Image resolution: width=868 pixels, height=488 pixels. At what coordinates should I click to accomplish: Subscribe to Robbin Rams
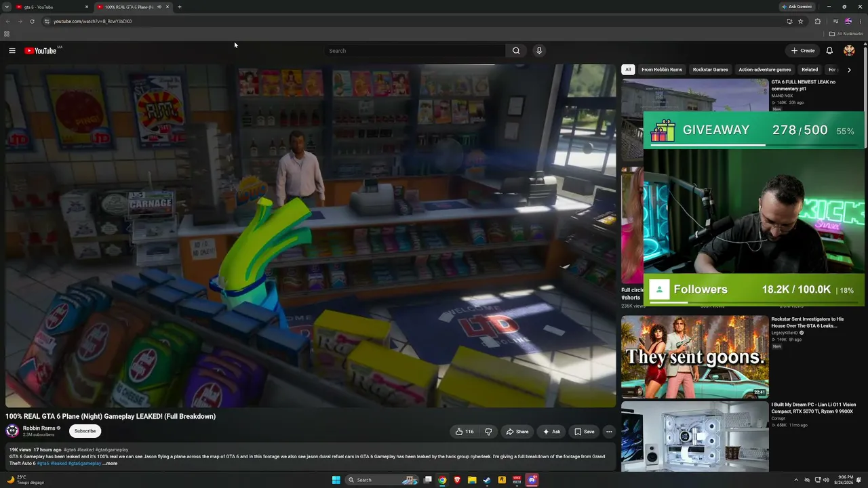85,431
